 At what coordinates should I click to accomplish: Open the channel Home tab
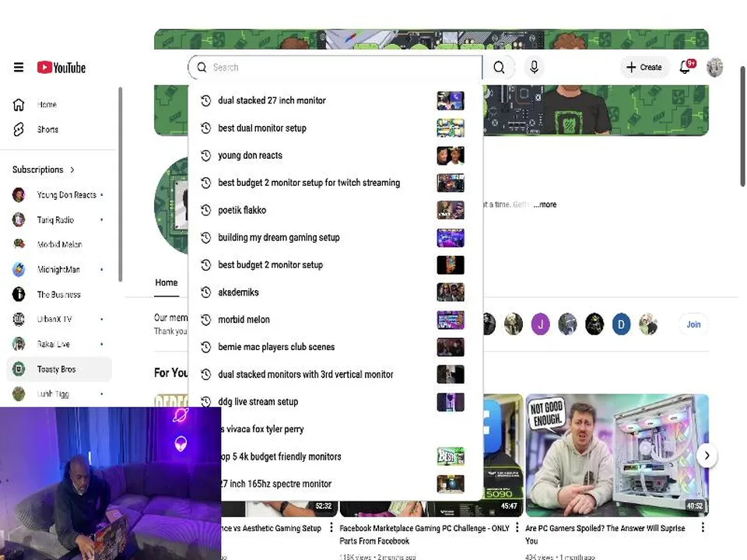(167, 283)
